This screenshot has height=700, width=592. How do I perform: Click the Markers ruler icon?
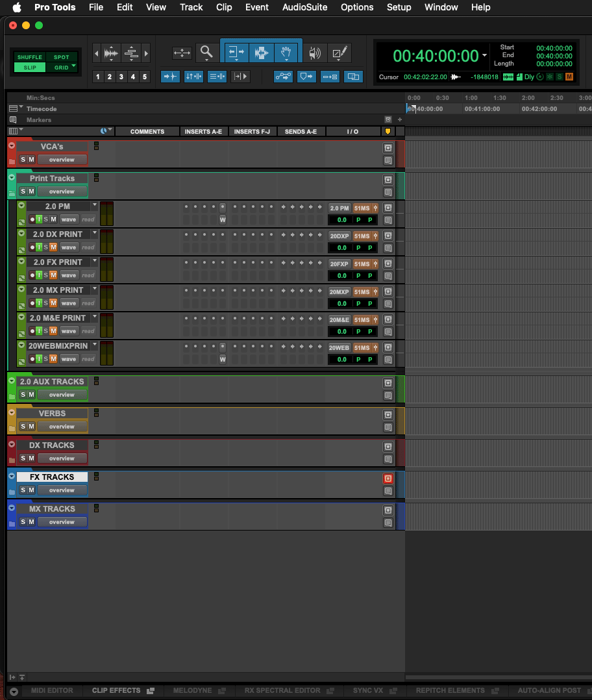(13, 119)
